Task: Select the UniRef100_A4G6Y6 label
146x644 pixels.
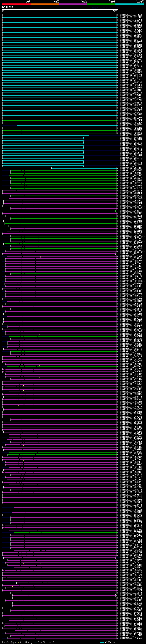Action: click(131, 243)
